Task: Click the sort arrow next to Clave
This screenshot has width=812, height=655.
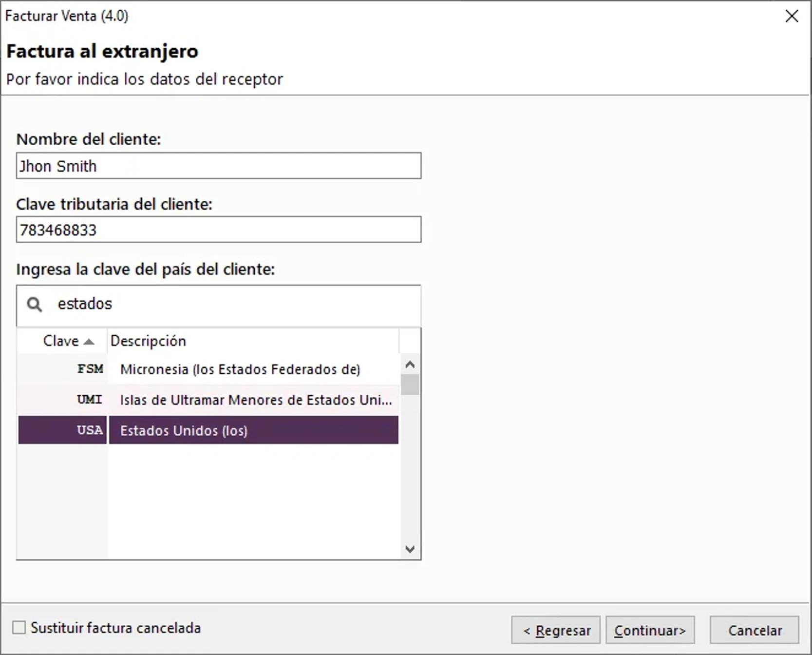Action: [x=89, y=341]
